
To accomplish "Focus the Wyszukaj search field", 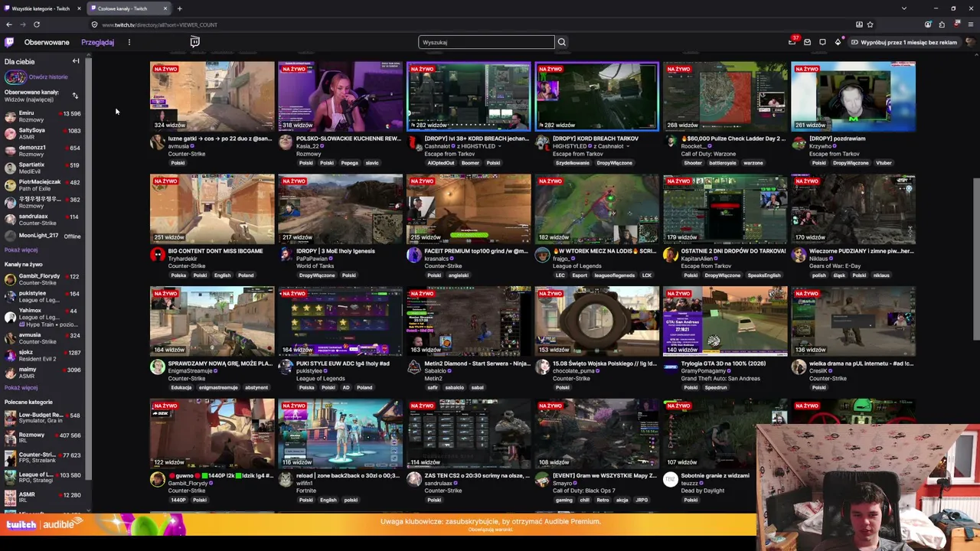I will click(x=486, y=42).
